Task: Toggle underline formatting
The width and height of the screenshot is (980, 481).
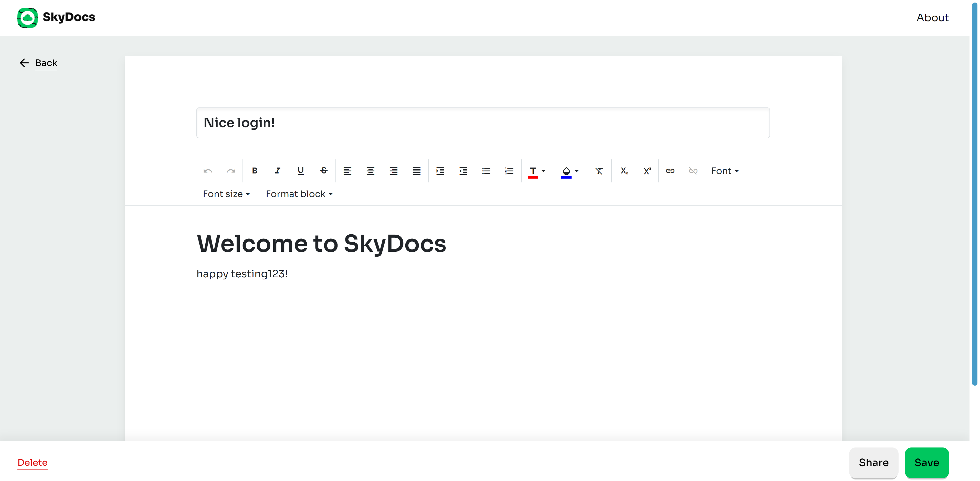Action: pyautogui.click(x=301, y=171)
